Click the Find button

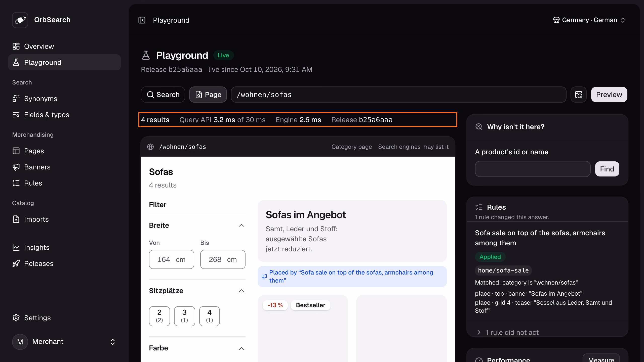tap(607, 169)
